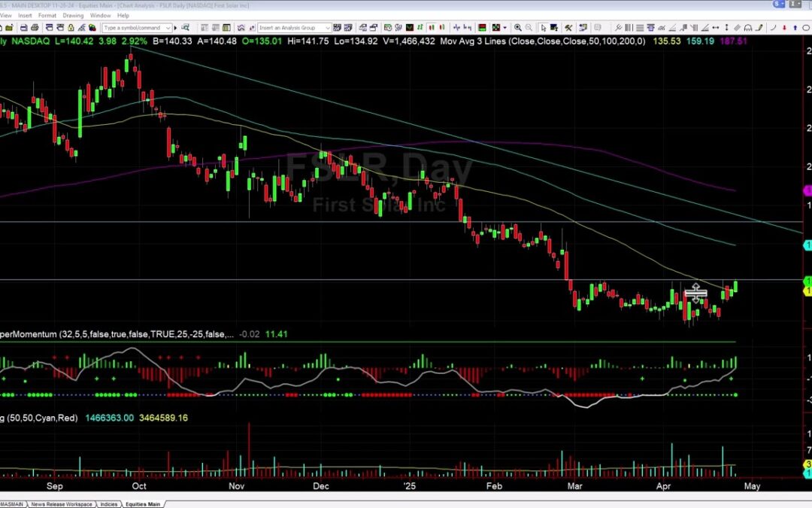Click the magenta 200-day moving average price marker

pyautogui.click(x=807, y=191)
